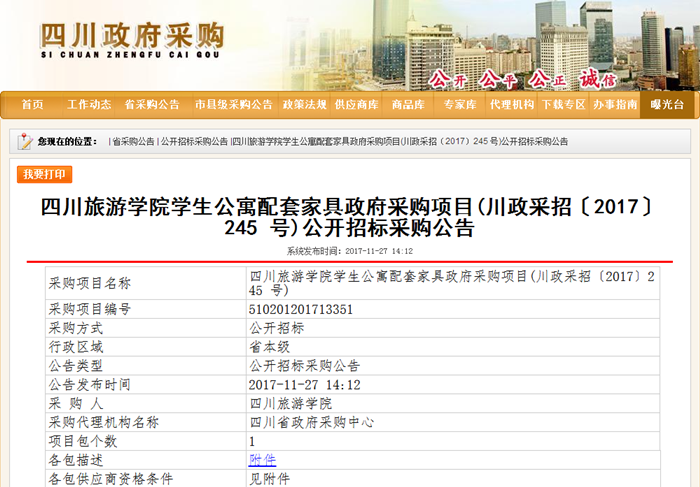Open the 首页 navigation menu item

pyautogui.click(x=33, y=104)
